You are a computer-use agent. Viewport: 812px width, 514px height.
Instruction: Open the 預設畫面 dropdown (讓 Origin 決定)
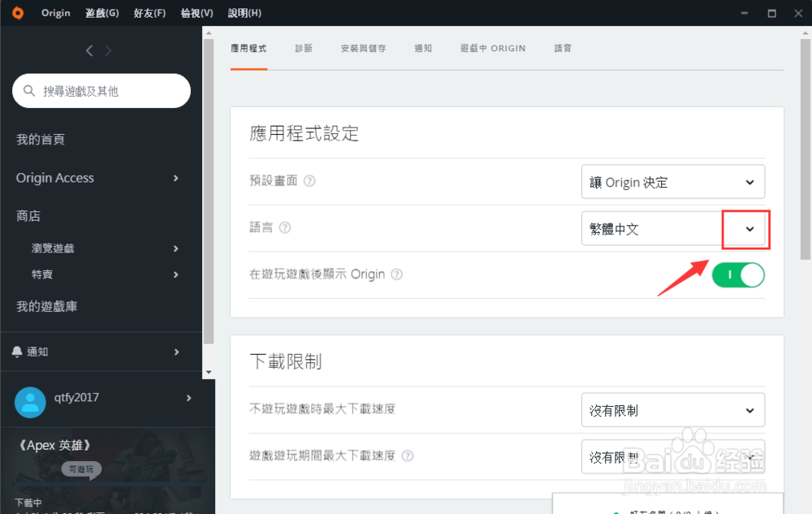point(672,182)
